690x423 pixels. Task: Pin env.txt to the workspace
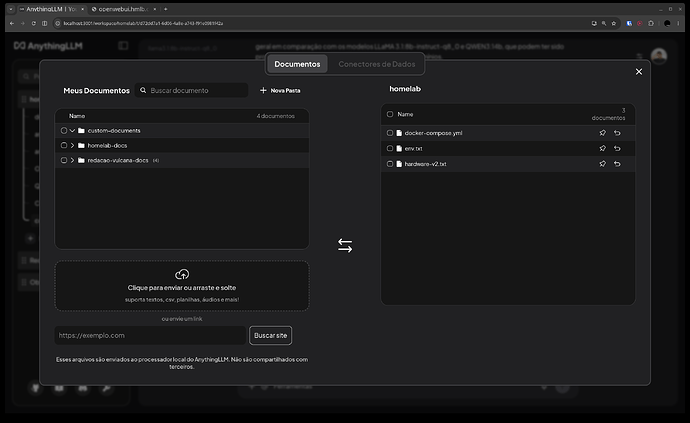point(602,148)
